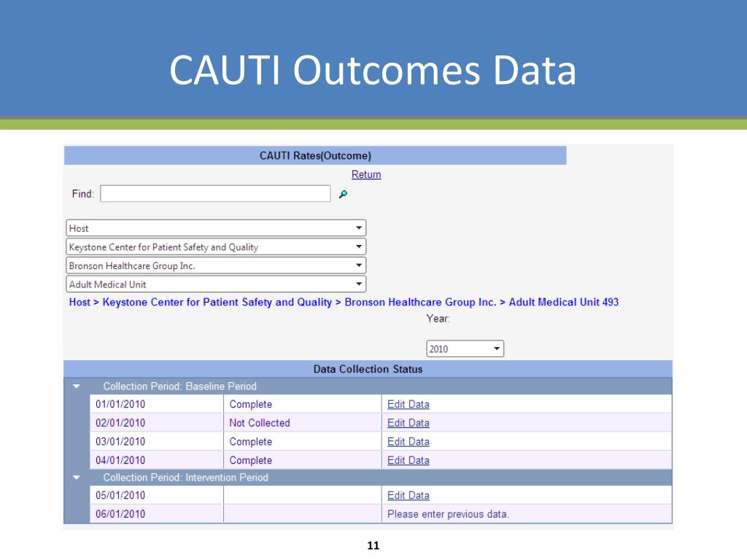
Task: Select the 05/01/2010 date cell
Action: click(x=157, y=495)
